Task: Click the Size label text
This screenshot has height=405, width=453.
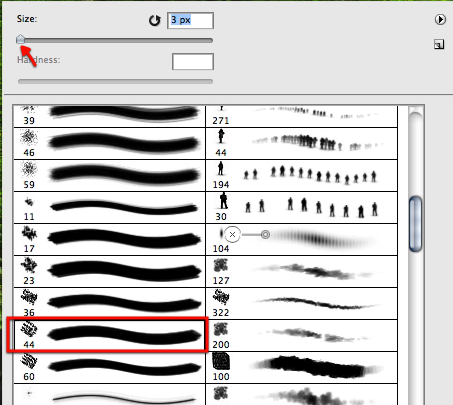Action: pyautogui.click(x=27, y=19)
